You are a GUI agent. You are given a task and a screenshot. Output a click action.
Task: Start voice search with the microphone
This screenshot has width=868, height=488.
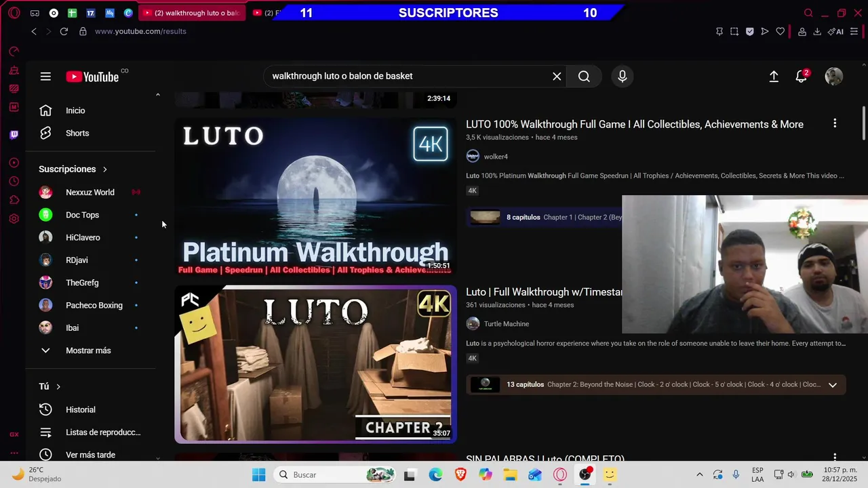[x=623, y=77]
